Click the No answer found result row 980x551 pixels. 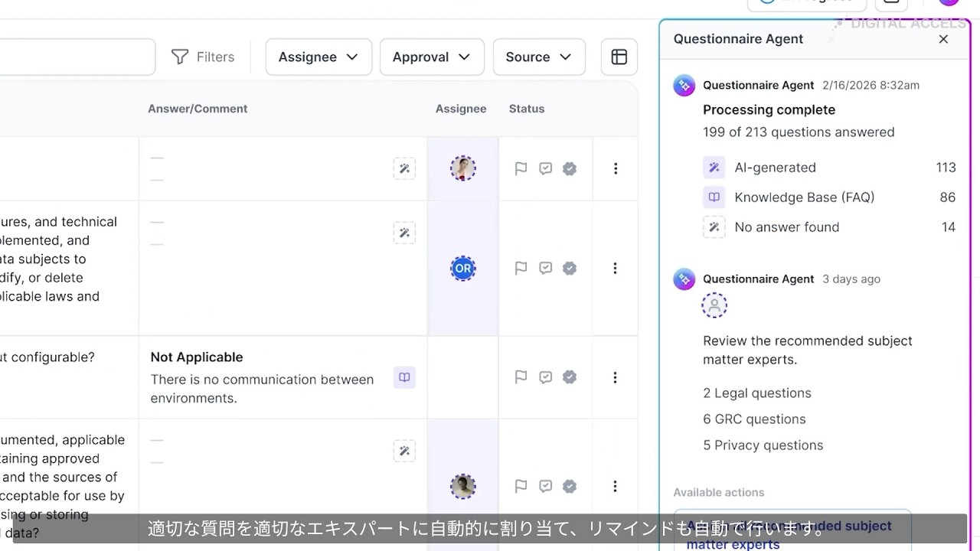coord(829,227)
